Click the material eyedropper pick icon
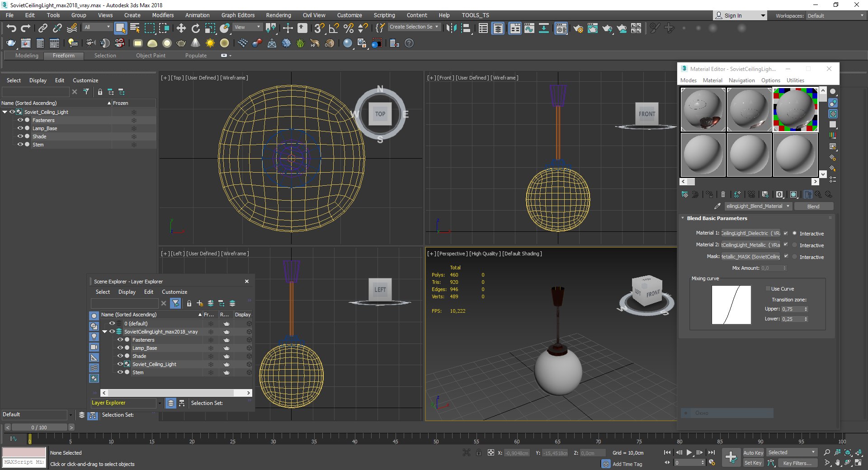This screenshot has width=868, height=470. point(717,206)
